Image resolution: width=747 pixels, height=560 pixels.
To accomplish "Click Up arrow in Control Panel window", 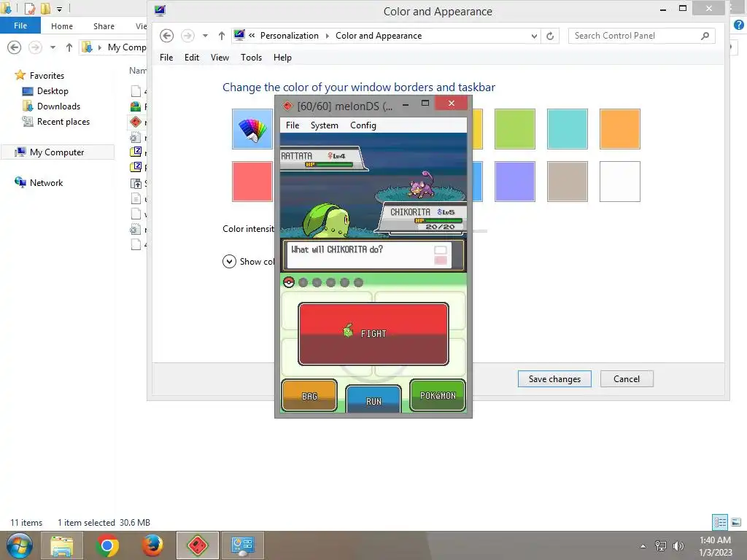I will (222, 36).
